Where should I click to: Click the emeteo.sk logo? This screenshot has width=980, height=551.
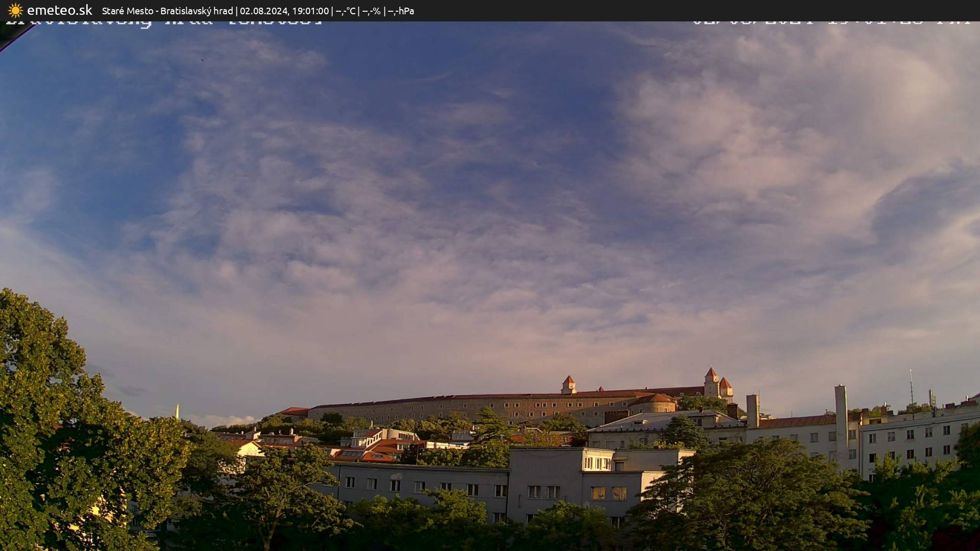59,10
